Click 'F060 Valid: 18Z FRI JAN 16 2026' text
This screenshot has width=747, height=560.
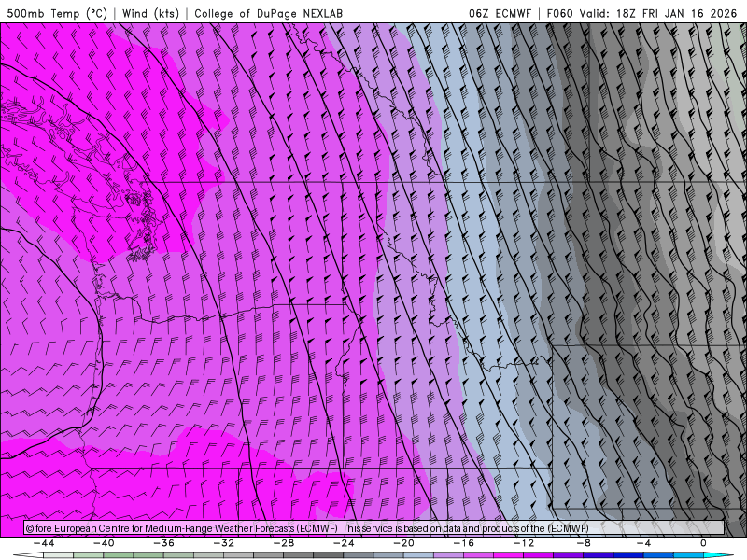(641, 13)
